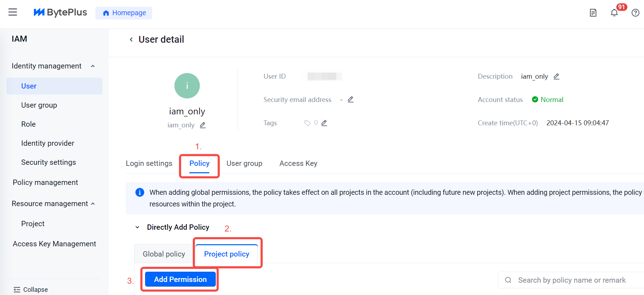Collapse the Identity management section
Screen dimensions: 644x295
93,66
